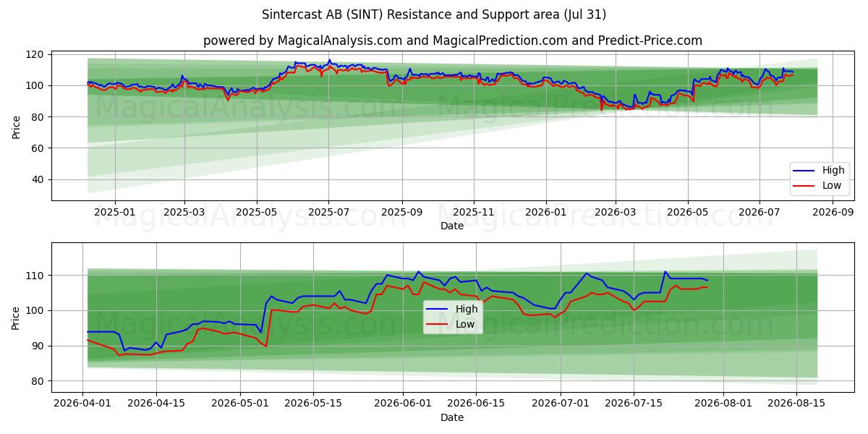Click the '90' price tick on lower chart
Viewport: 868px width, 434px height.
tap(39, 346)
